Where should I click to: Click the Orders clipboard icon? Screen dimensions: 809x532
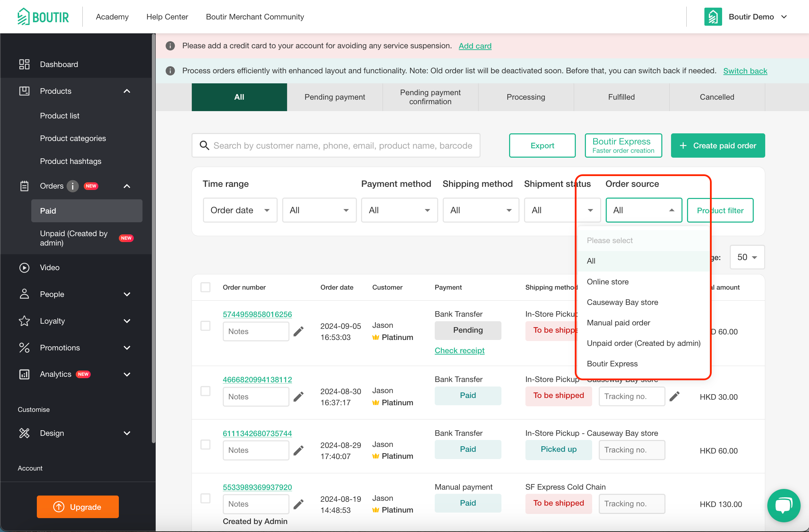(24, 186)
